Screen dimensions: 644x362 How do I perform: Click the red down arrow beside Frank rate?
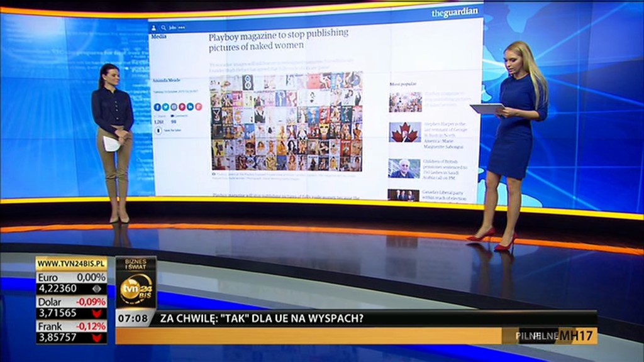tap(97, 337)
